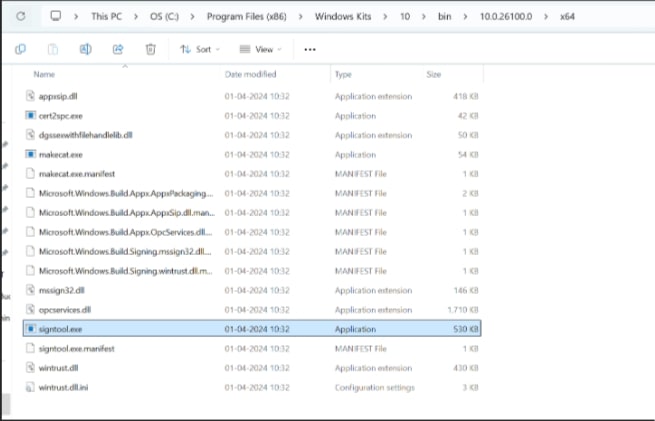This screenshot has width=655, height=421.
Task: Click the signtool.exe application icon
Action: [30, 329]
